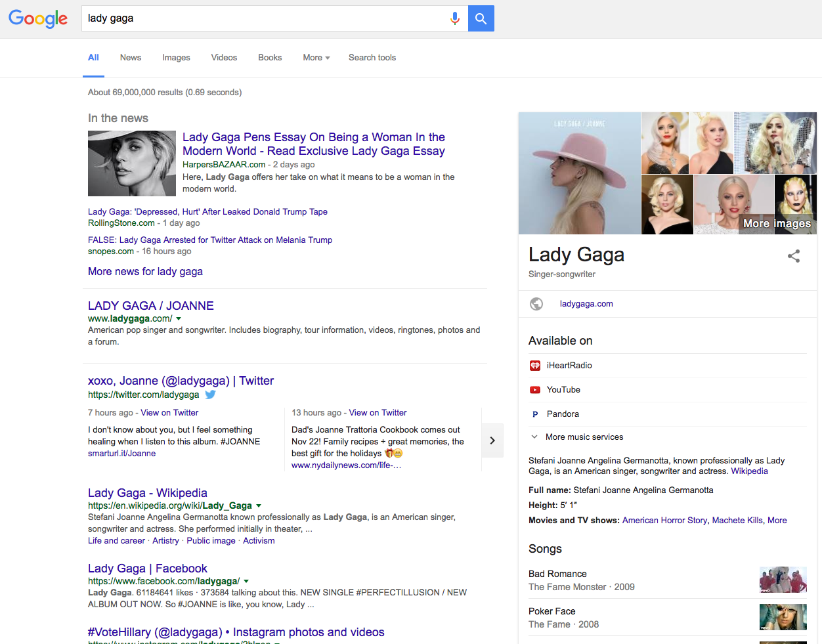
Task: Click the Twitter bird icon
Action: [x=210, y=395]
